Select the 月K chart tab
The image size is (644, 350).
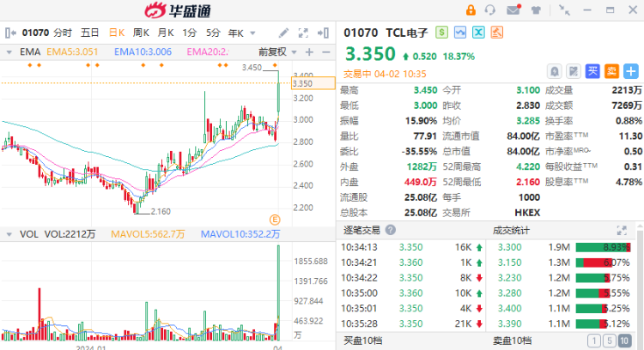(166, 33)
